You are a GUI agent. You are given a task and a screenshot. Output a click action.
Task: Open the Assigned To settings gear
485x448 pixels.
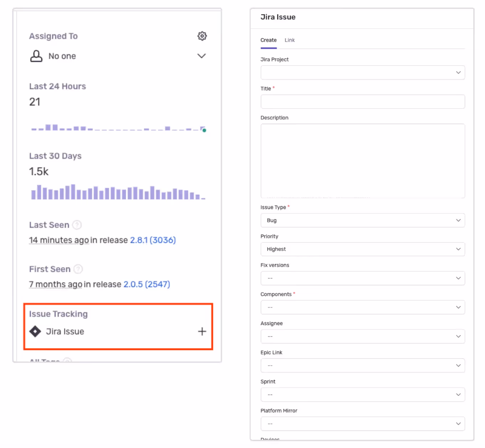(202, 36)
